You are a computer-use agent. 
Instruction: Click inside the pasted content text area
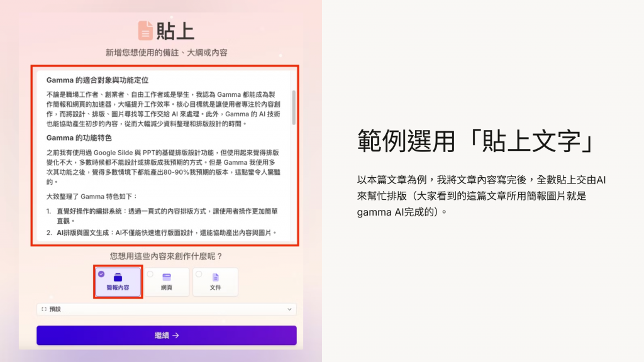164,156
